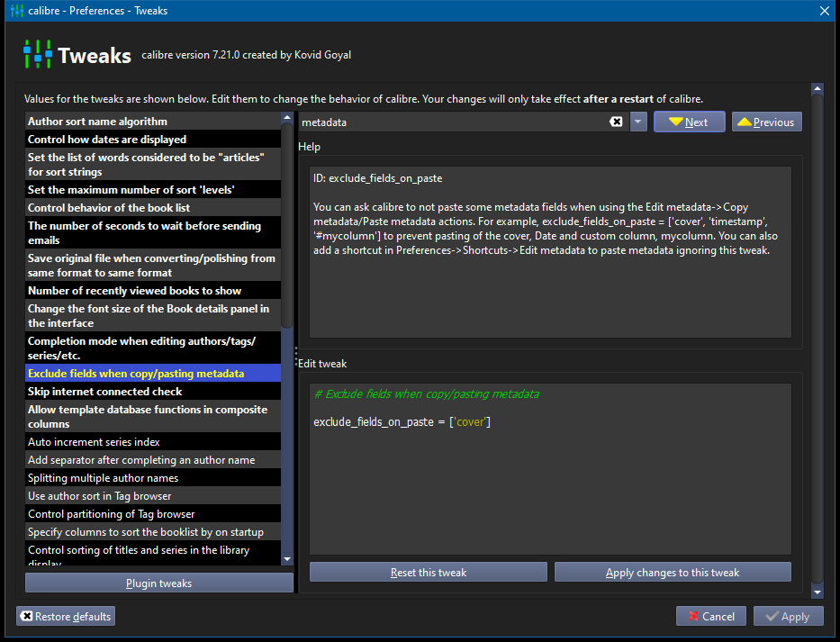The width and height of the screenshot is (840, 642).
Task: Click in the Edit tweak code editor
Action: tap(550, 469)
